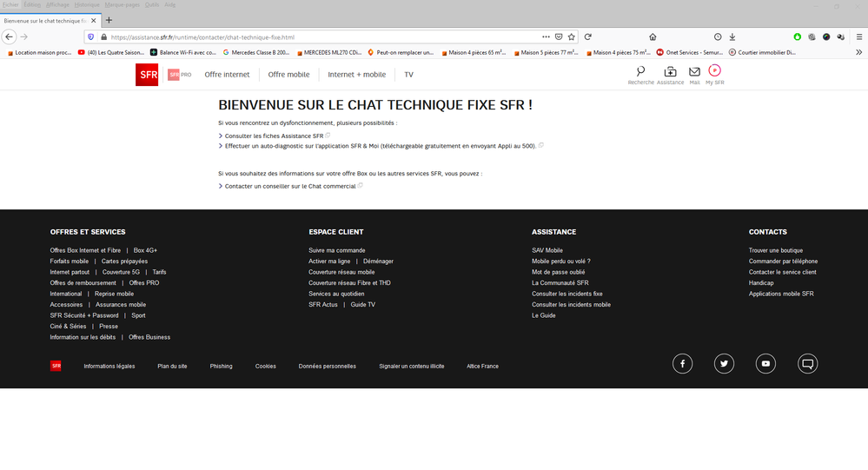
Task: Open SFR Facebook page icon
Action: (682, 364)
